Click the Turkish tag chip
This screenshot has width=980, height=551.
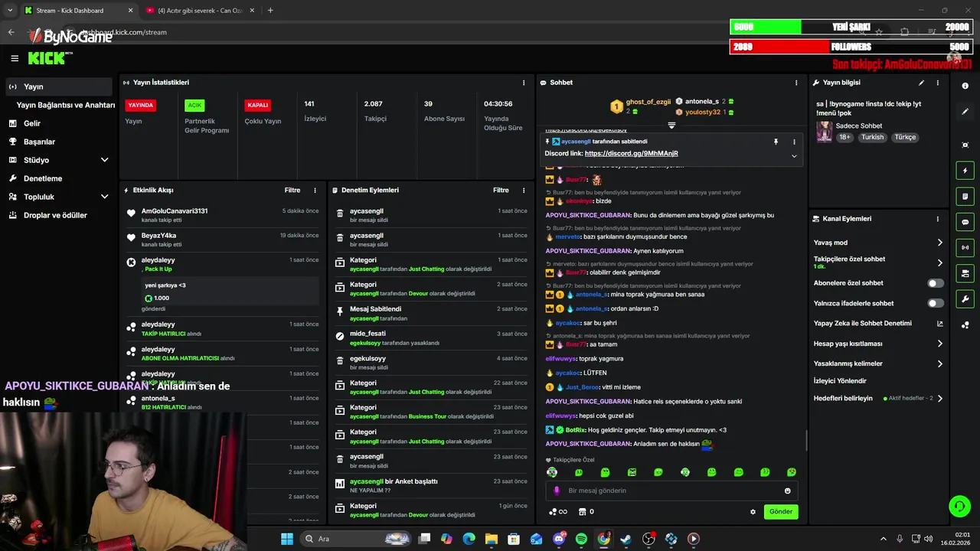click(872, 137)
